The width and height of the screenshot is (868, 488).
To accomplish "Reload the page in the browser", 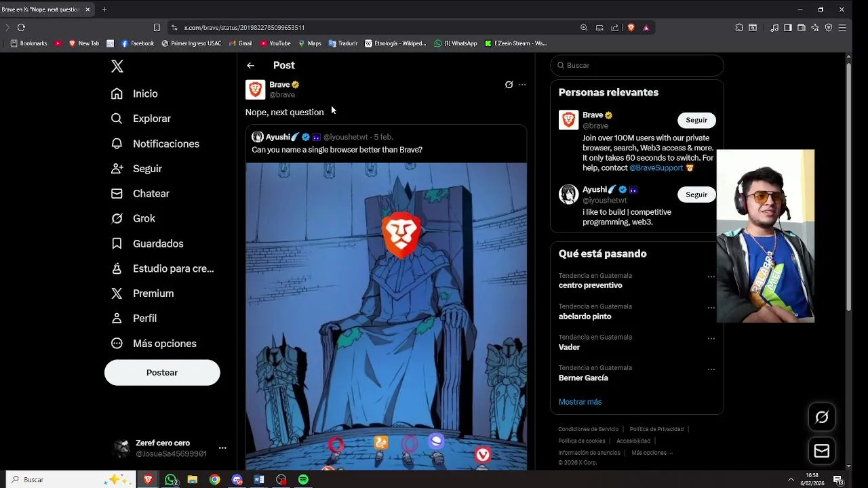I will [x=21, y=28].
